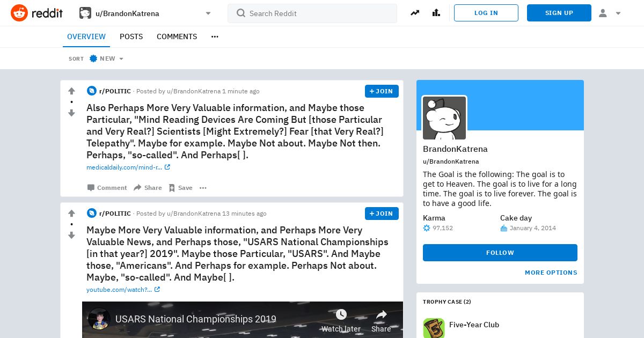The image size is (644, 338).
Task: Click the Karma value 97,152
Action: click(x=443, y=228)
